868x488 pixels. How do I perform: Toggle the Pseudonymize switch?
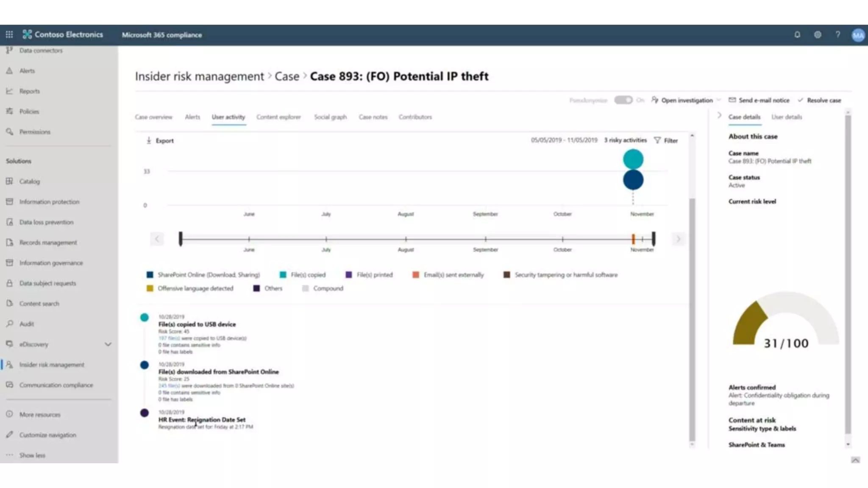pos(623,100)
